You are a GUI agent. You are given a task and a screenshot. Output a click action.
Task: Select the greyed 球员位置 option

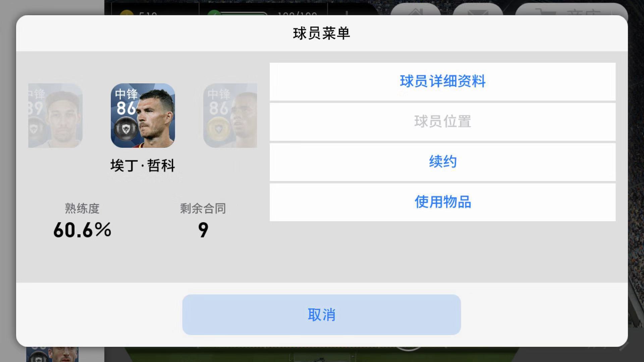click(442, 122)
